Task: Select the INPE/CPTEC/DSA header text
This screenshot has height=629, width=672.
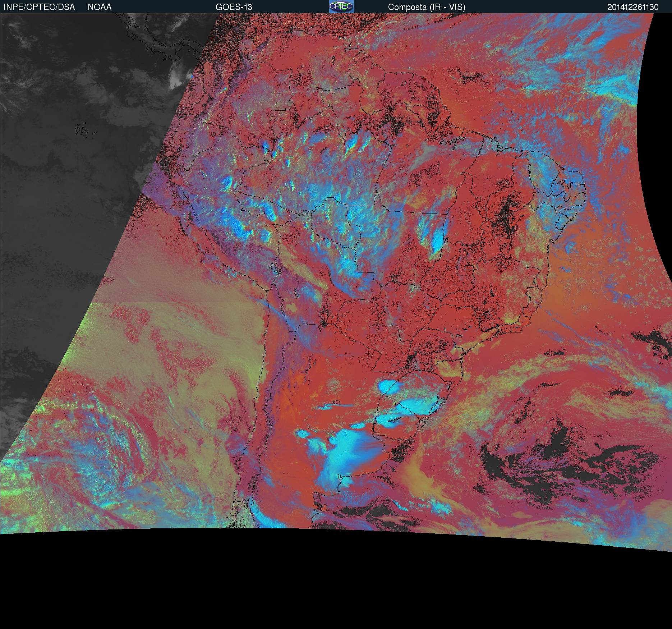Action: pyautogui.click(x=39, y=7)
